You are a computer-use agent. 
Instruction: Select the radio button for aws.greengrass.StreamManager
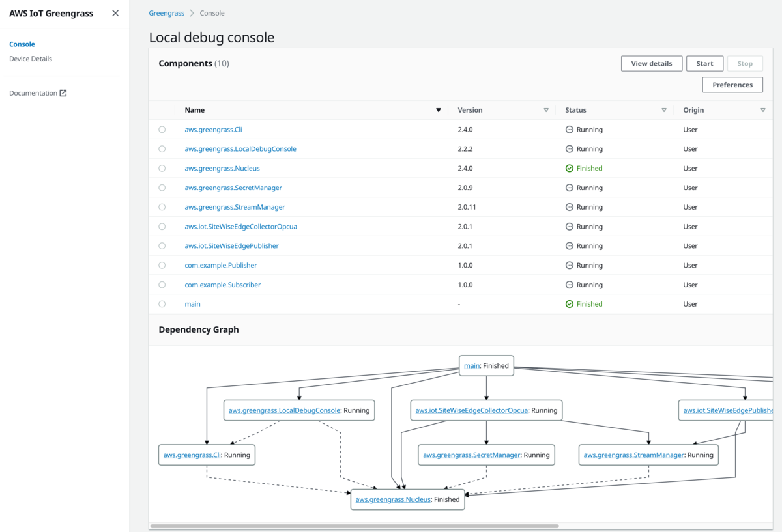click(162, 207)
